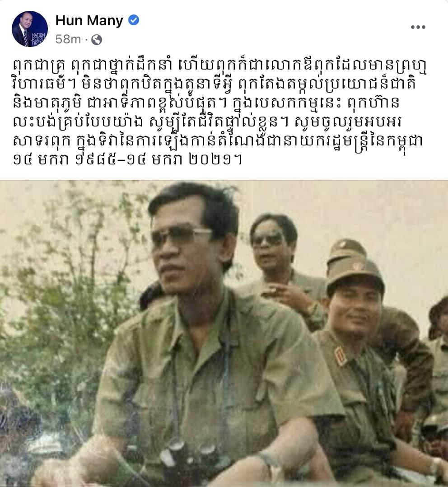Open the attached old photograph
Image resolution: width=448 pixels, height=487 pixels.
click(224, 333)
